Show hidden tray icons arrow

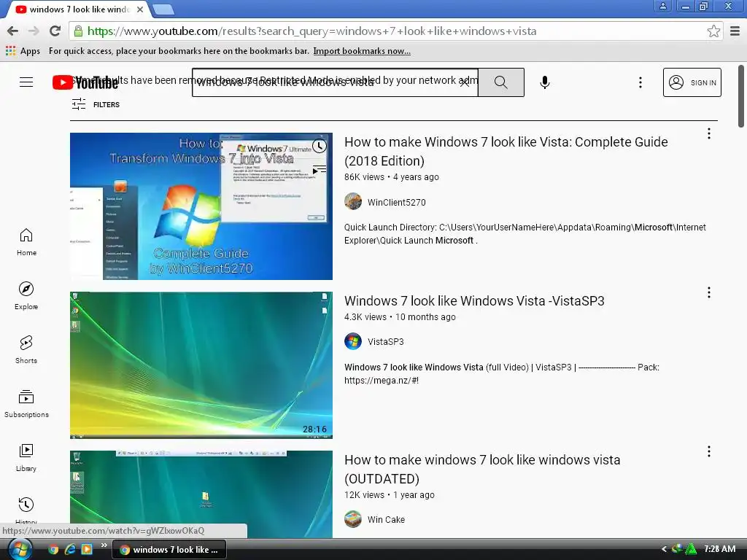[x=664, y=549]
